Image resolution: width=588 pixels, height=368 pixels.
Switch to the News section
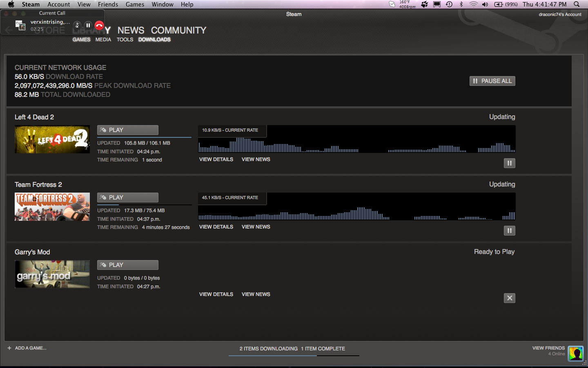pyautogui.click(x=131, y=30)
